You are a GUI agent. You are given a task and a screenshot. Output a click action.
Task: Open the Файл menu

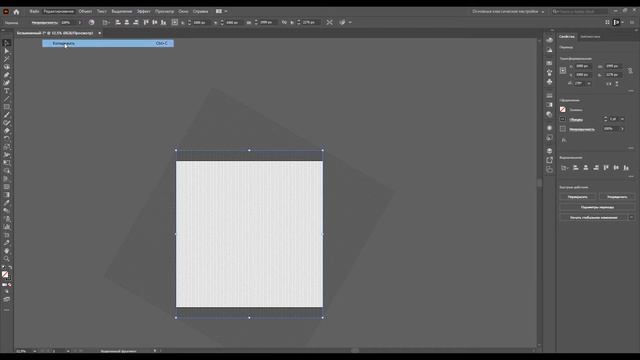click(x=34, y=11)
